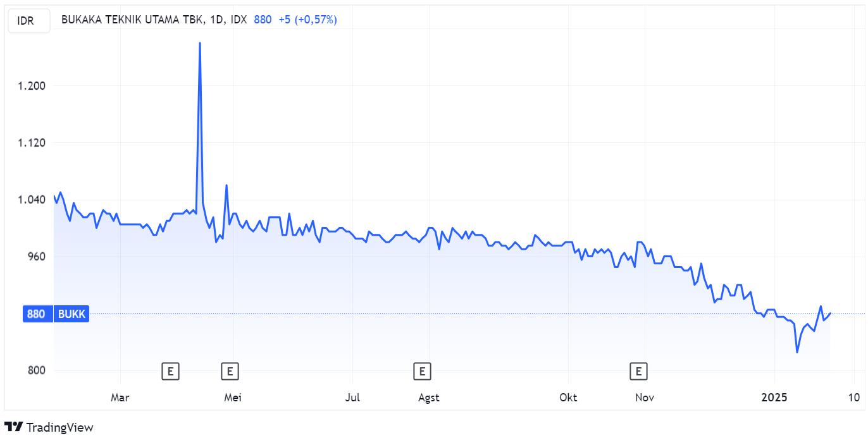
Task: Click the Nov date axis label
Action: click(644, 398)
